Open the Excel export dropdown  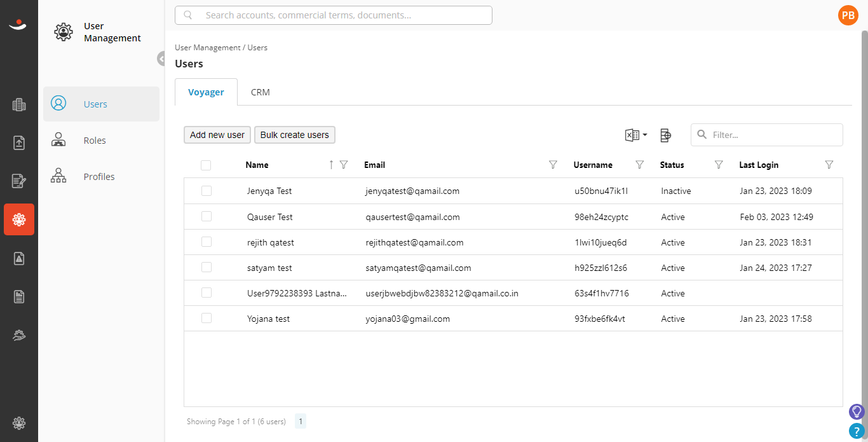[636, 135]
